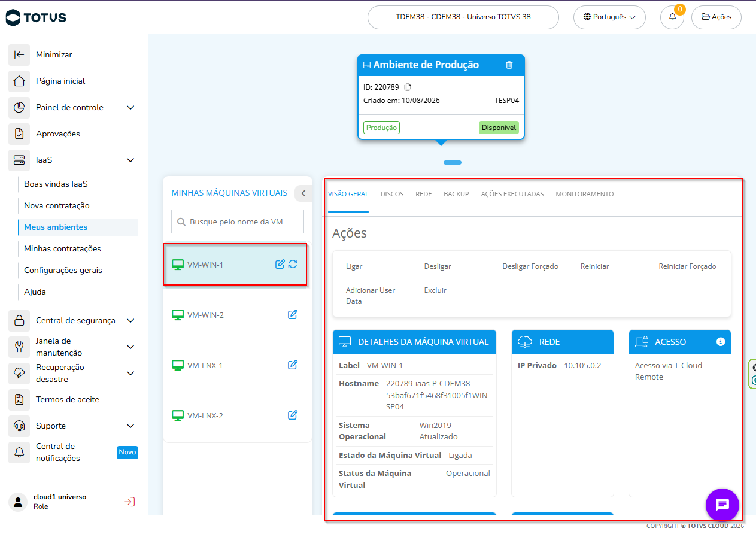The width and height of the screenshot is (756, 534).
Task: Click the IaaS server icon
Action: (19, 160)
